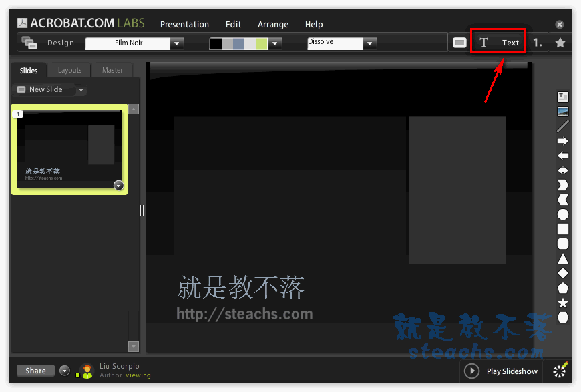
Task: Select the hexagon shape
Action: tap(563, 317)
